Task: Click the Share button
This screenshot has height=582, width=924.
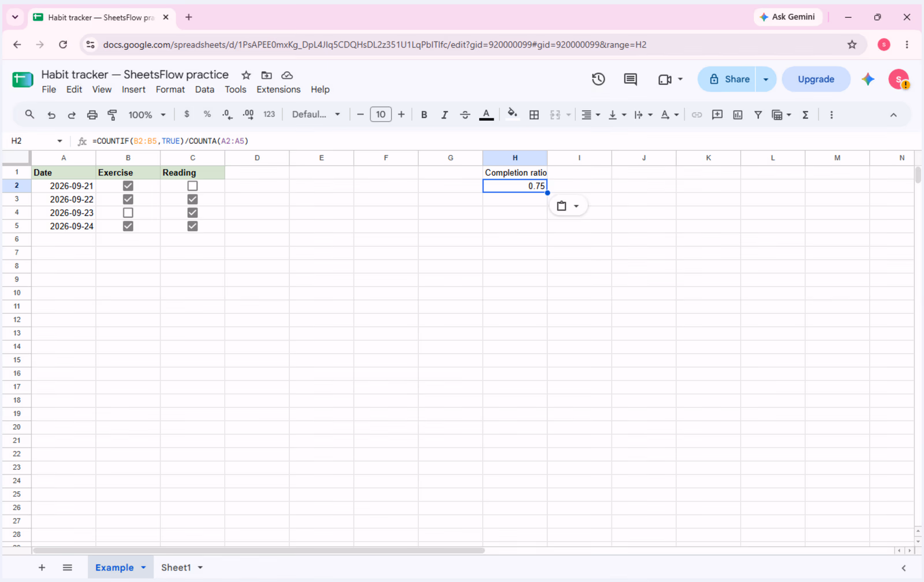Action: (728, 79)
